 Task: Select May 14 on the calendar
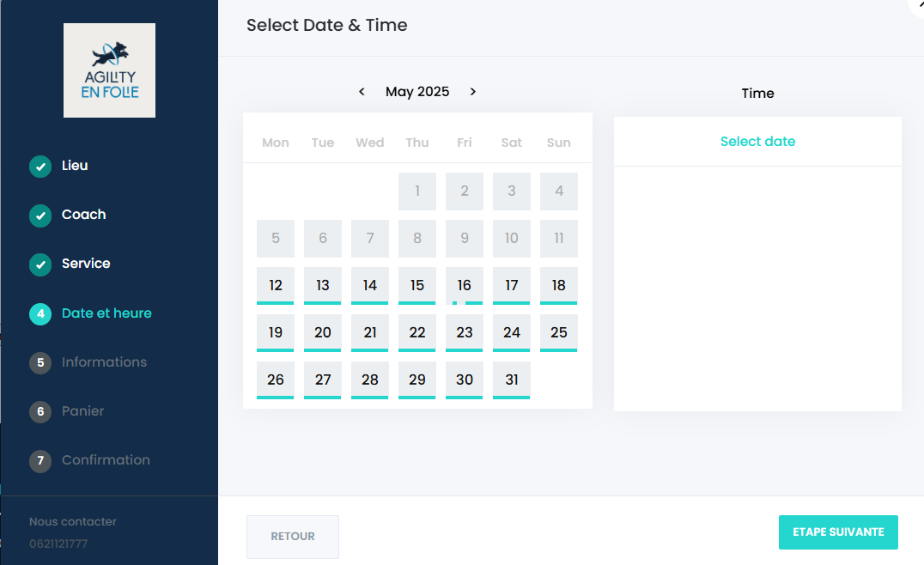pyautogui.click(x=369, y=286)
